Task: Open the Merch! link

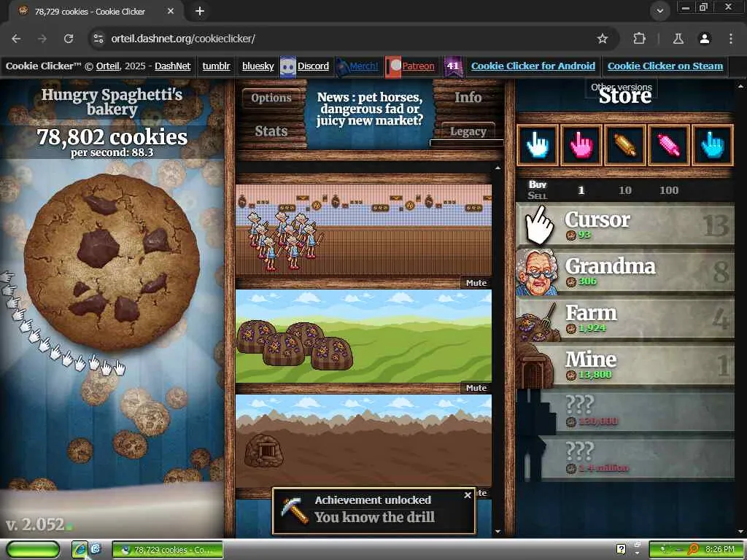Action: [x=364, y=66]
